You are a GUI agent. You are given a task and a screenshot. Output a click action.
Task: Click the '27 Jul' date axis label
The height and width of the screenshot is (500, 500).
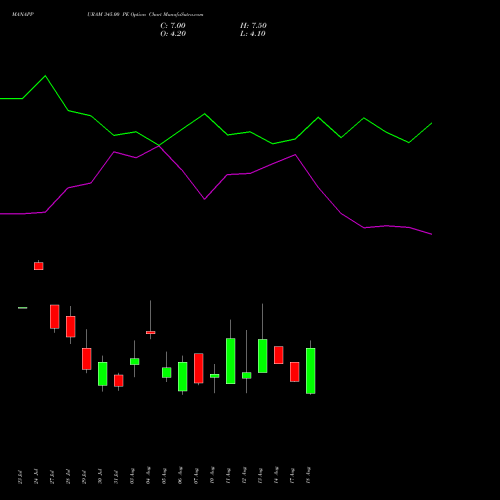point(52,477)
